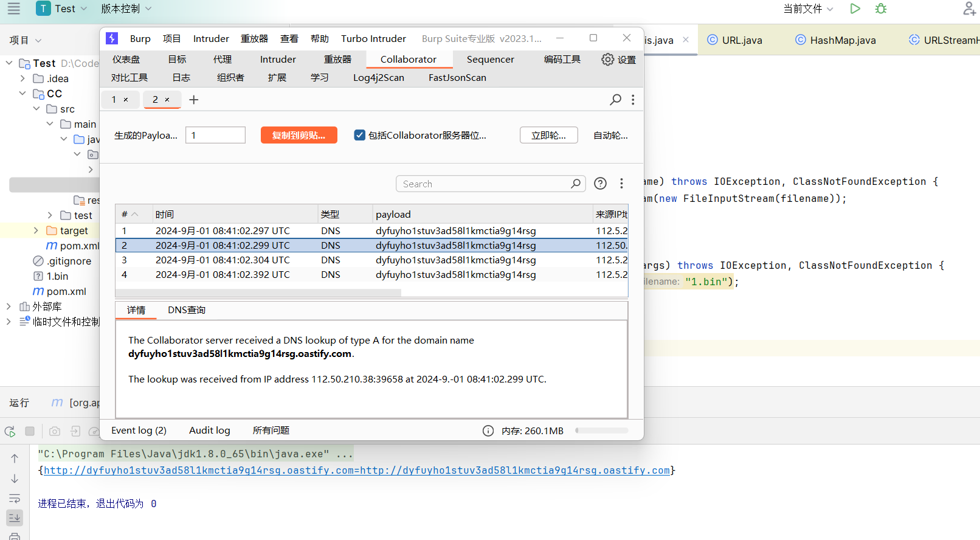
Task: Expand the target folder
Action: point(36,230)
